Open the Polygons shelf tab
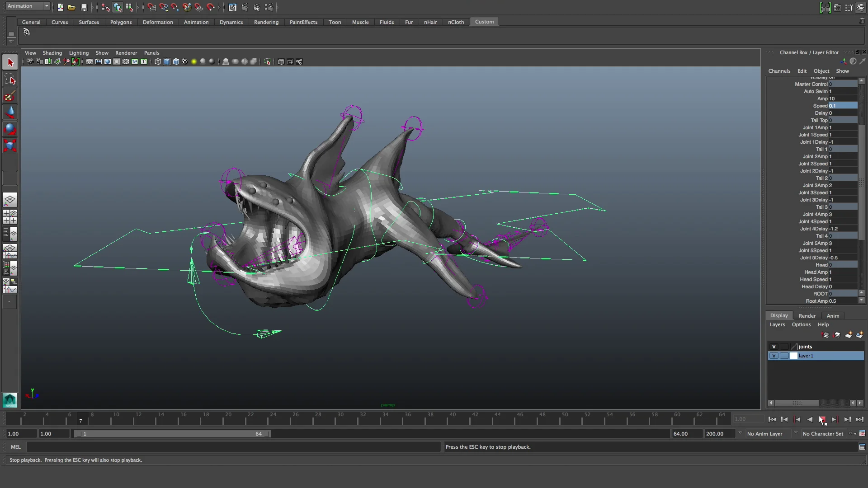The height and width of the screenshot is (488, 868). click(121, 22)
